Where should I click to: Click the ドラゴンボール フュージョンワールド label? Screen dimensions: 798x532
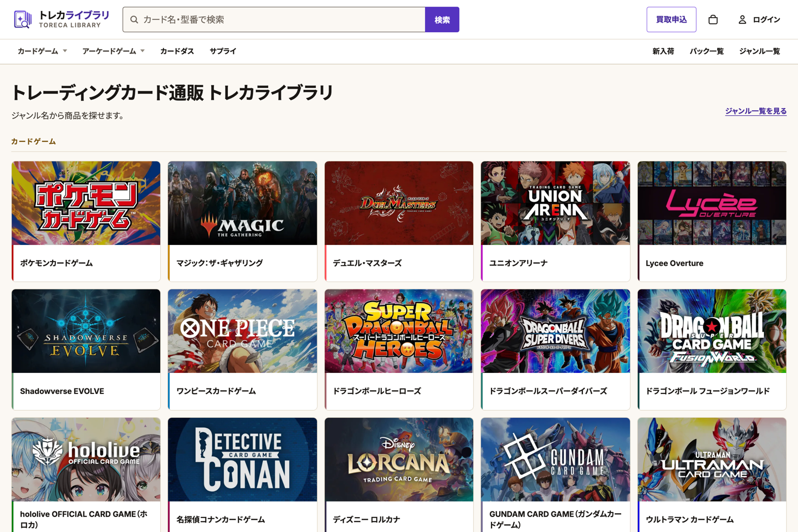(708, 391)
